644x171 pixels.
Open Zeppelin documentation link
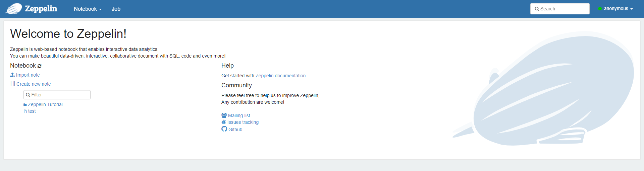coord(280,76)
